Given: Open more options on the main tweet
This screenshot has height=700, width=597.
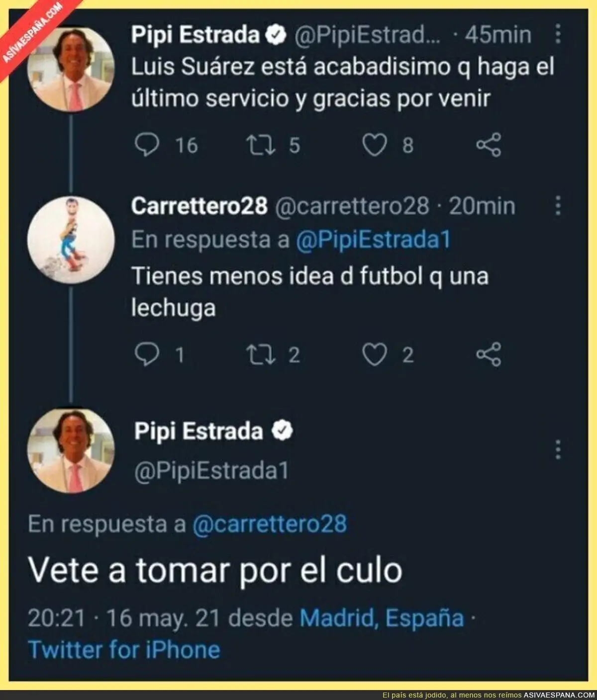Looking at the screenshot, I should [558, 450].
